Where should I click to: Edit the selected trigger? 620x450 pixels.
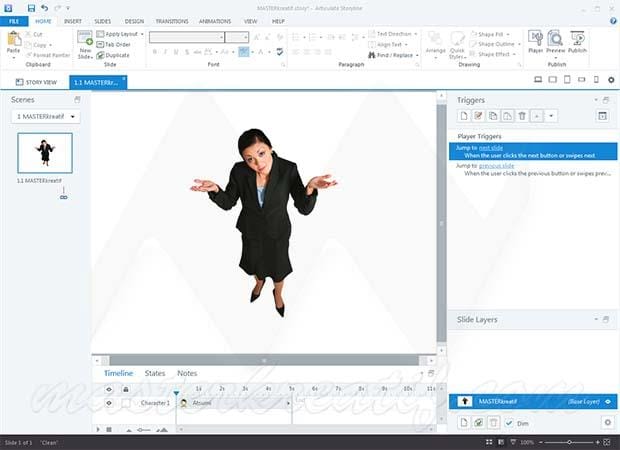478,116
